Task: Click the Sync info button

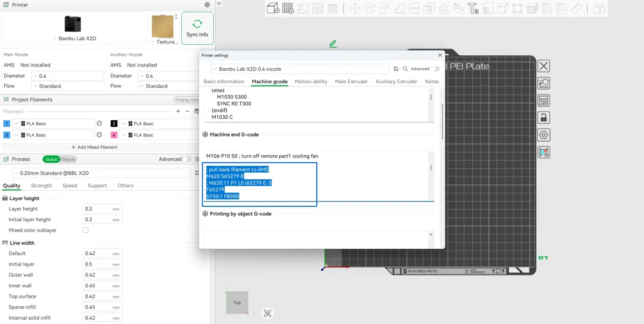Action: tap(197, 28)
